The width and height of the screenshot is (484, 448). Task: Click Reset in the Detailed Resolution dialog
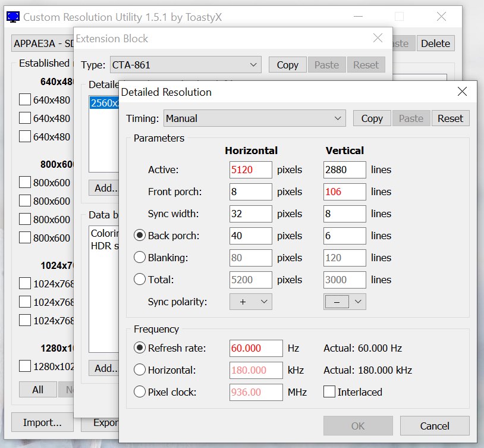point(450,118)
